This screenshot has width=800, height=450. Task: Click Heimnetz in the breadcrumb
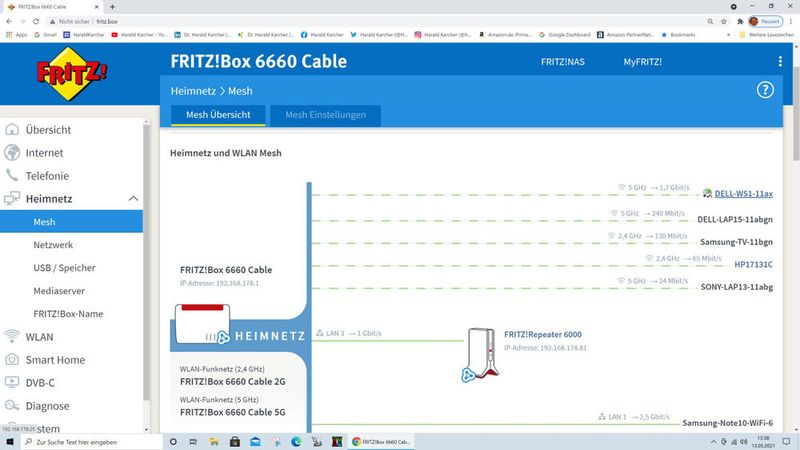coord(193,91)
